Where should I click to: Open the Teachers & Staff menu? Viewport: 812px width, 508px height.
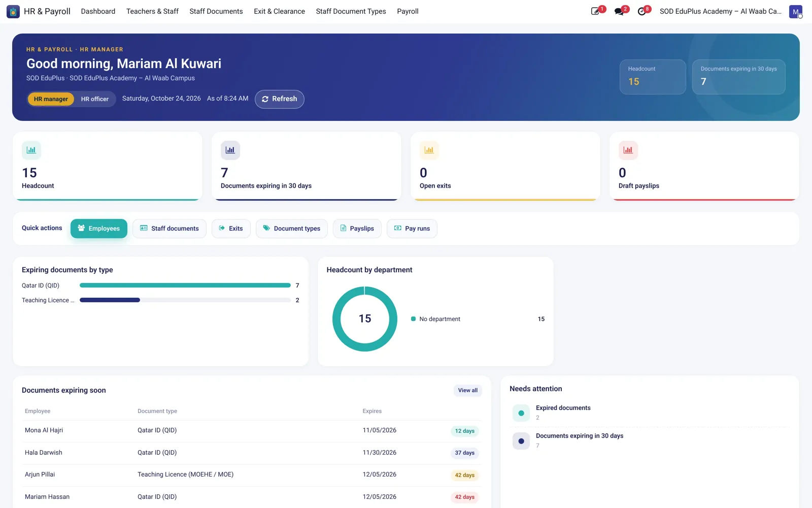point(152,11)
